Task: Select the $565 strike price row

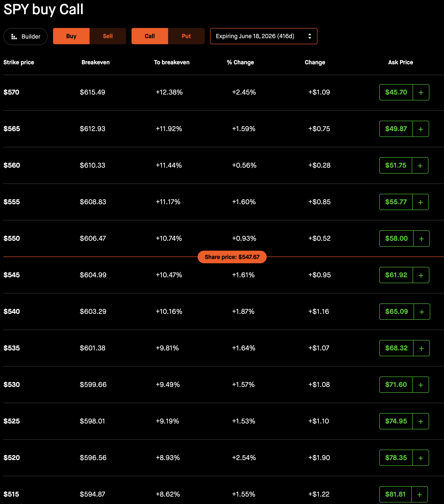Action: (x=224, y=129)
